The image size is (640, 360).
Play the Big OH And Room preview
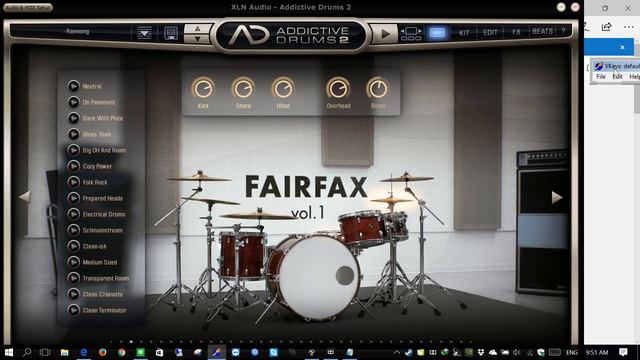[x=73, y=150]
